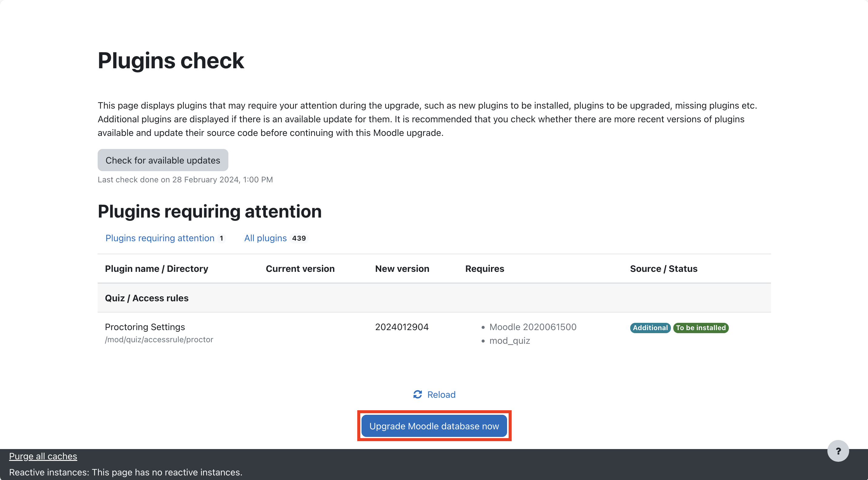Click the Quiz / Access rules group row
The height and width of the screenshot is (480, 868).
pyautogui.click(x=146, y=298)
